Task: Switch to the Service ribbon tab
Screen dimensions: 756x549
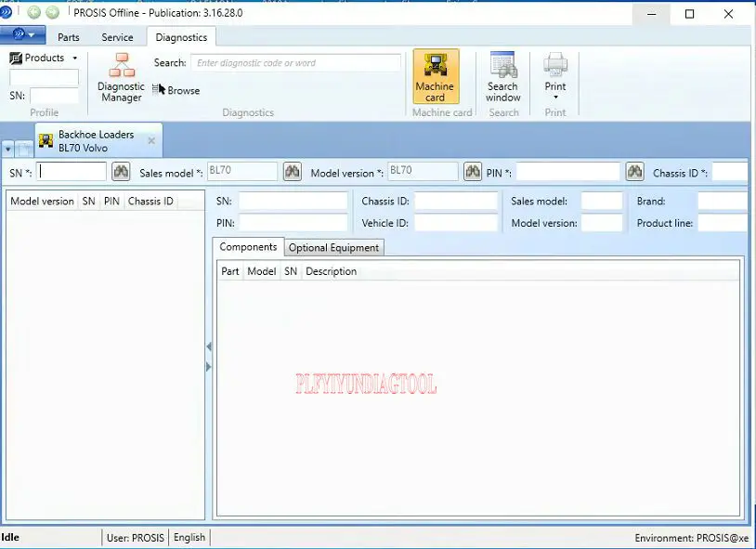Action: click(117, 37)
